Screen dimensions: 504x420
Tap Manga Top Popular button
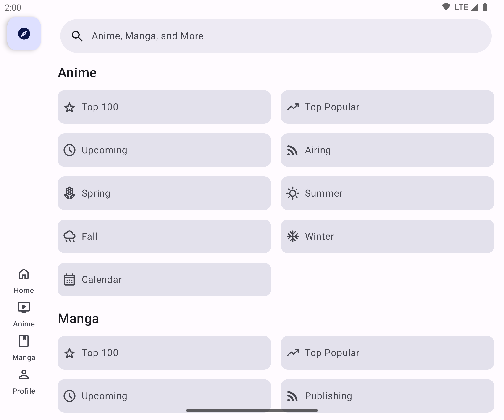(x=387, y=353)
